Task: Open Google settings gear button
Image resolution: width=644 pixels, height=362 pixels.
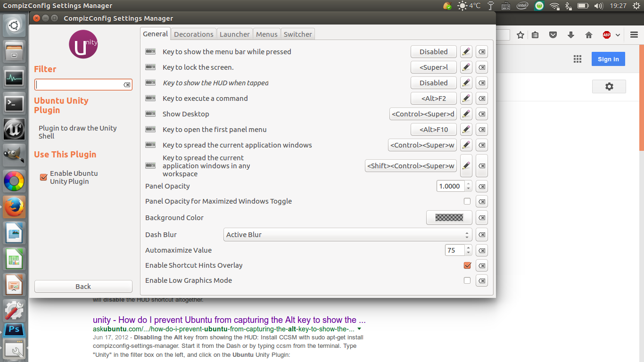Action: (x=609, y=87)
